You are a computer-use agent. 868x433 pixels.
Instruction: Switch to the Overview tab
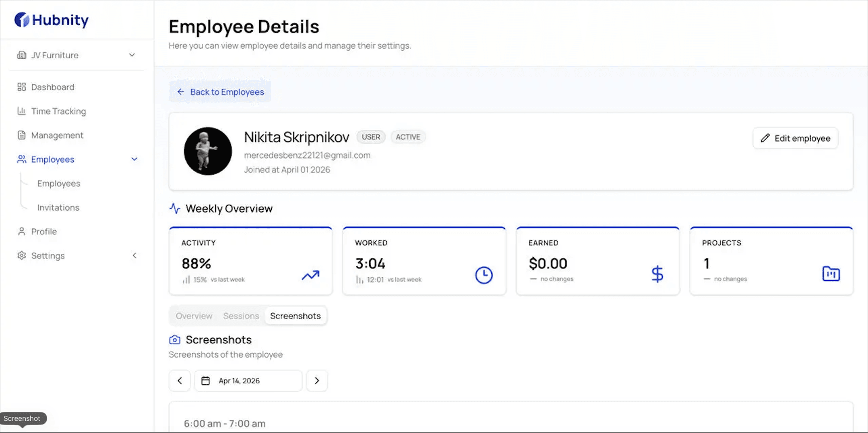[194, 316]
